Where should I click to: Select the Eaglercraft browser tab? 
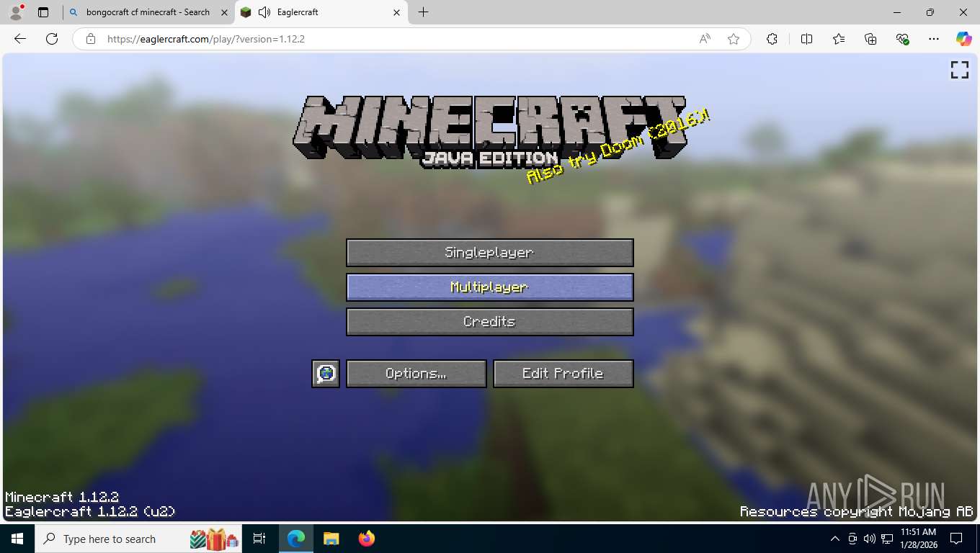tap(321, 12)
